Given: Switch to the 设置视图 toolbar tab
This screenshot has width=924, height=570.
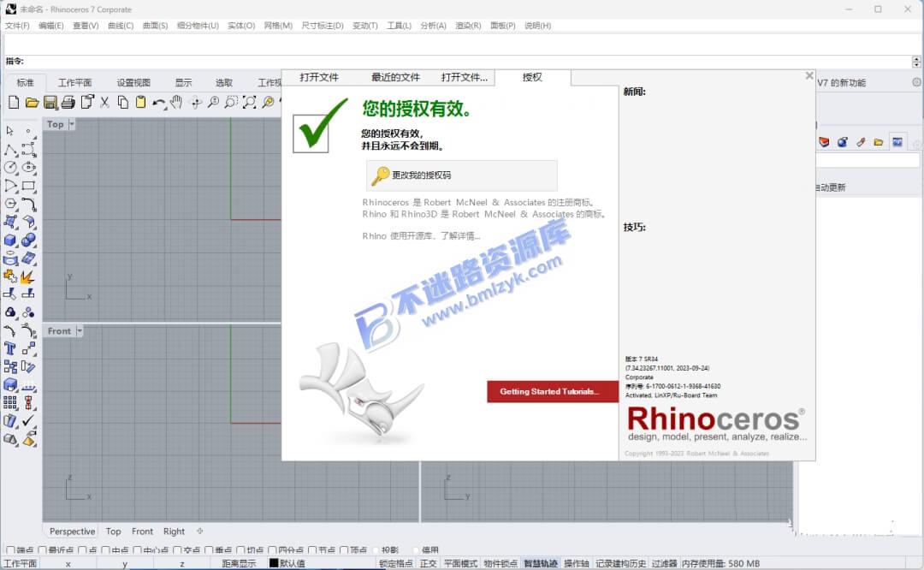Looking at the screenshot, I should point(133,82).
